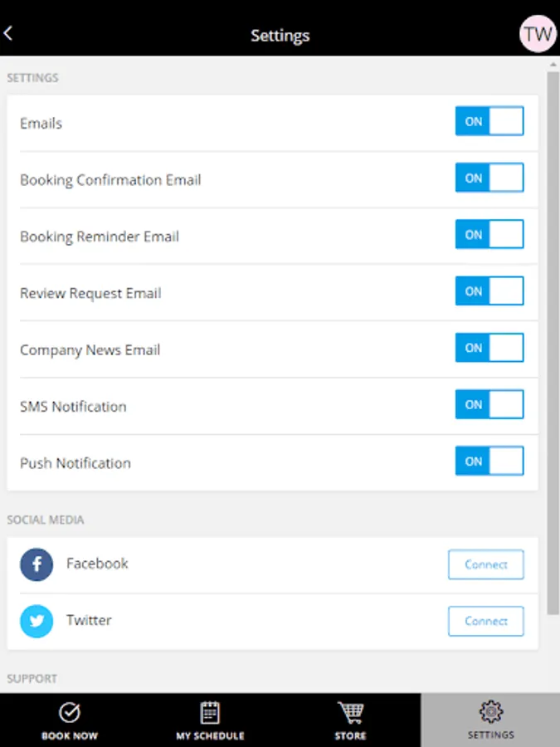Disable Push Notification toggle
Screen dimensions: 560x747
(489, 461)
